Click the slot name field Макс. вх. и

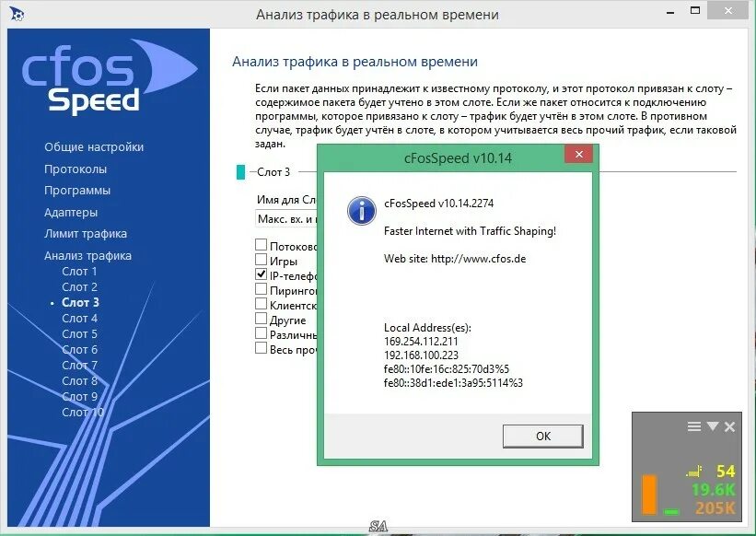(x=285, y=219)
